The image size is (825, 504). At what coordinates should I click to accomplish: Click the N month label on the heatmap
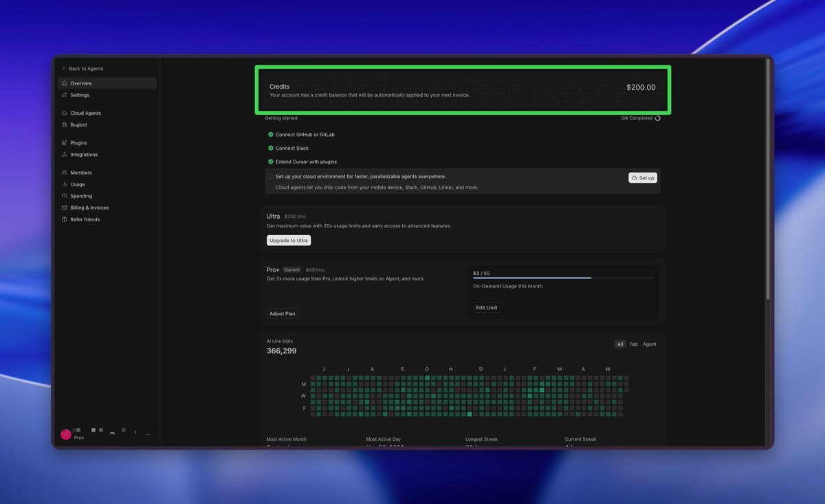[x=451, y=369]
